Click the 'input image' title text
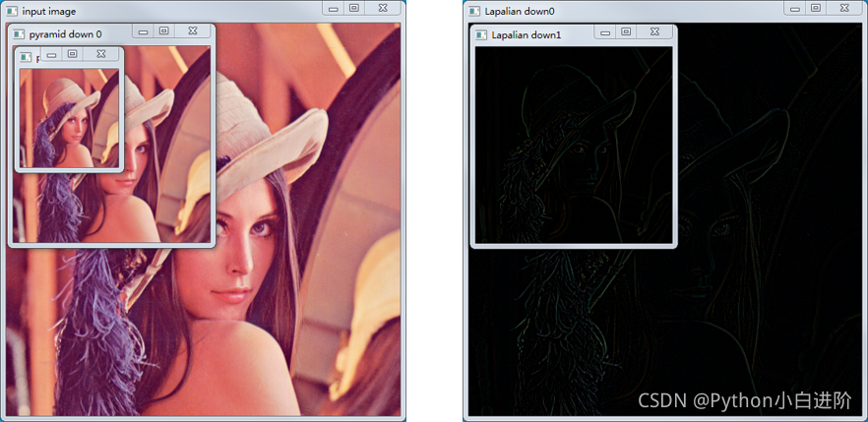The width and height of the screenshot is (868, 422). pyautogui.click(x=49, y=12)
